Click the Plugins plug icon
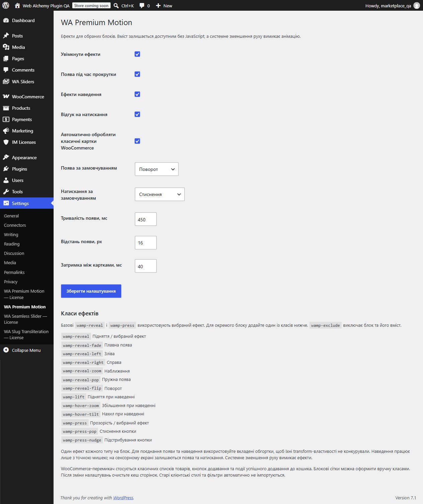This screenshot has height=504, width=423. pos(6,169)
